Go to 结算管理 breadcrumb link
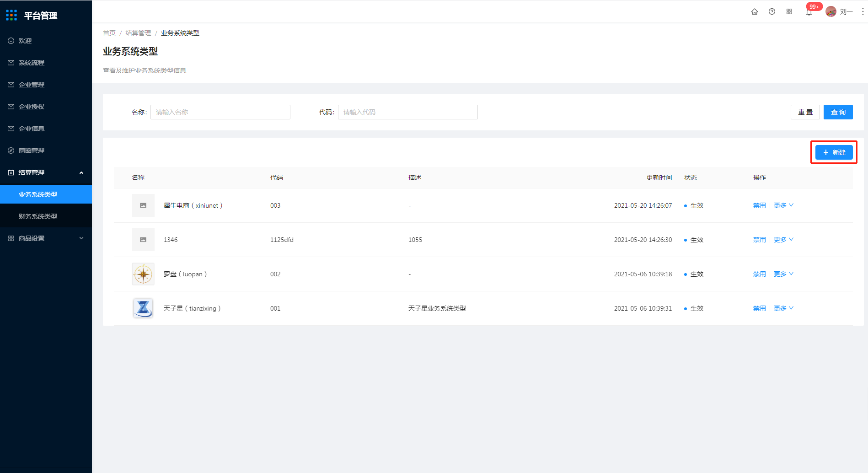Screen dimensions: 868x473 coord(138,33)
